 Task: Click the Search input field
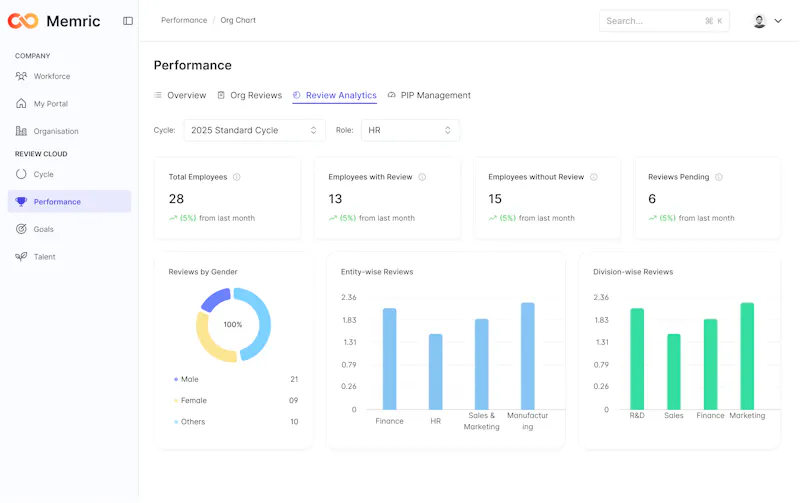664,21
